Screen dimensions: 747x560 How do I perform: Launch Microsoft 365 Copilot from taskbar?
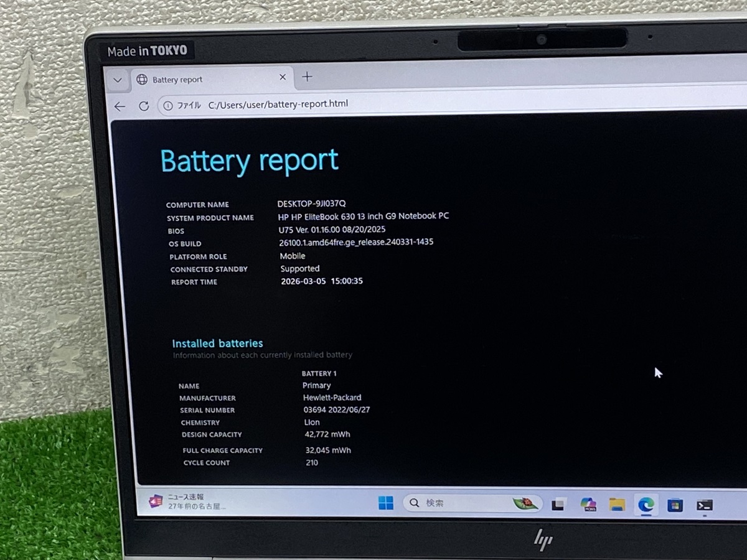588,504
